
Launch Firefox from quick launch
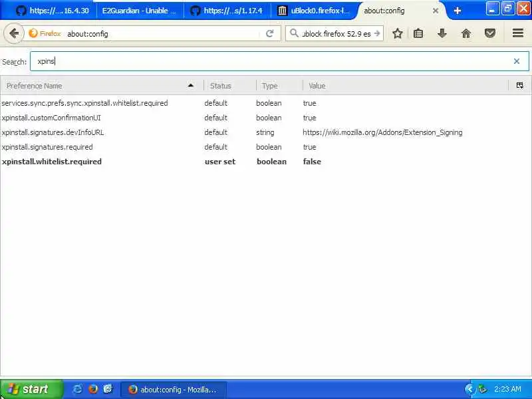pyautogui.click(x=92, y=389)
